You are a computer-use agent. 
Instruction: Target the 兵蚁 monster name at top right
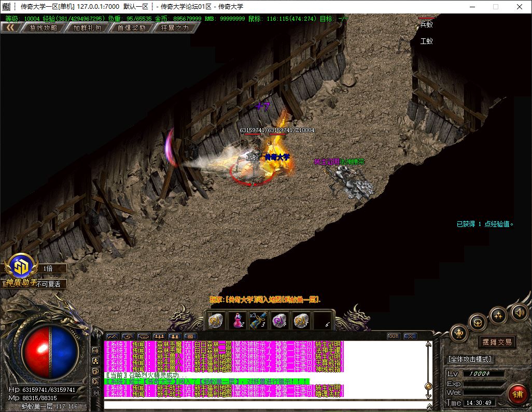point(427,24)
